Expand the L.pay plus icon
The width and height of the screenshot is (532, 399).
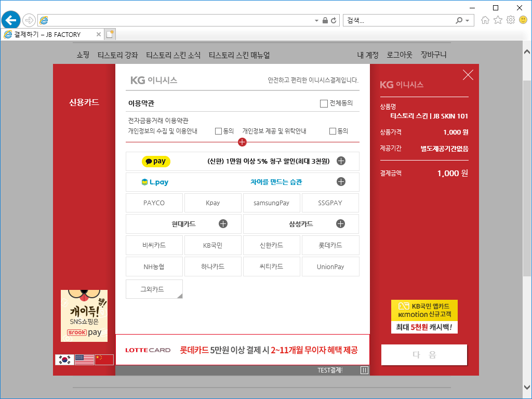pyautogui.click(x=341, y=182)
